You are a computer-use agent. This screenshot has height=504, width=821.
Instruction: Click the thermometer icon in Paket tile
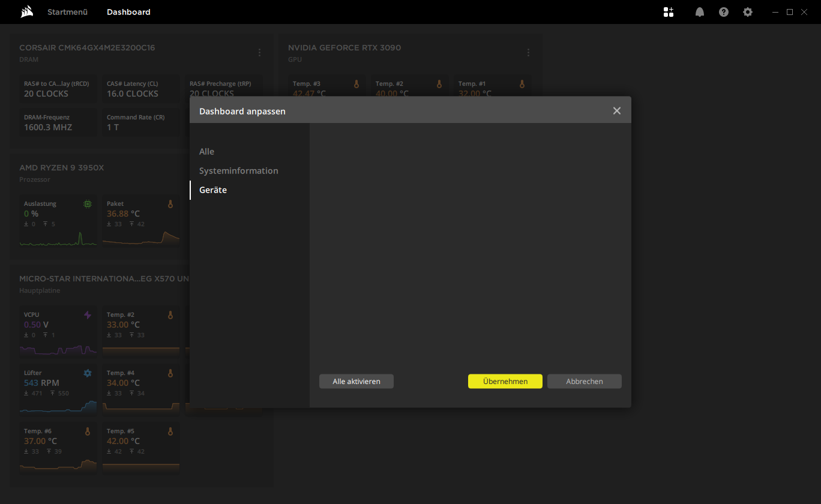[170, 204]
